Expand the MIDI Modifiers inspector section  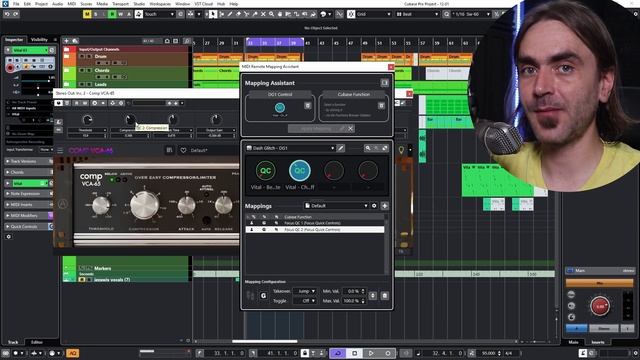pos(29,216)
